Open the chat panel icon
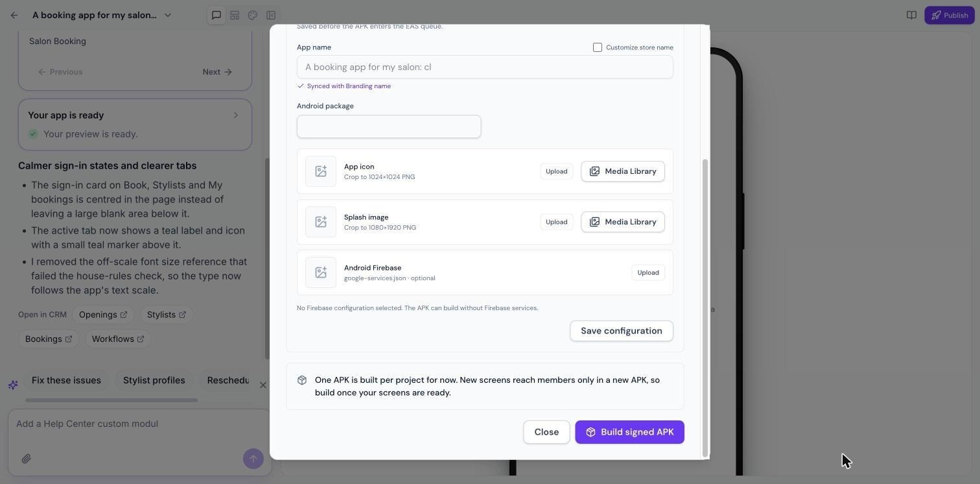980x484 pixels. coord(216,15)
